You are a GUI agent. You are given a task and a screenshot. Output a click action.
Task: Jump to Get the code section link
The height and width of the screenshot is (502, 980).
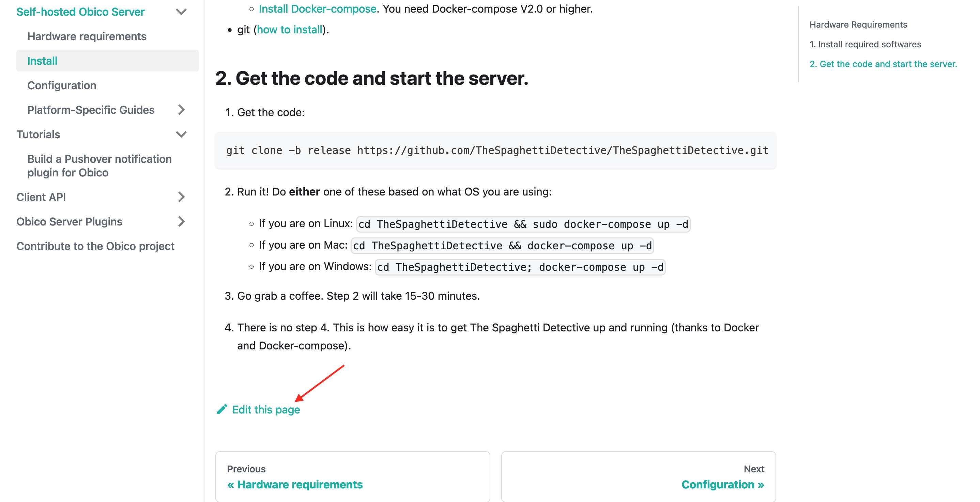[x=883, y=64]
